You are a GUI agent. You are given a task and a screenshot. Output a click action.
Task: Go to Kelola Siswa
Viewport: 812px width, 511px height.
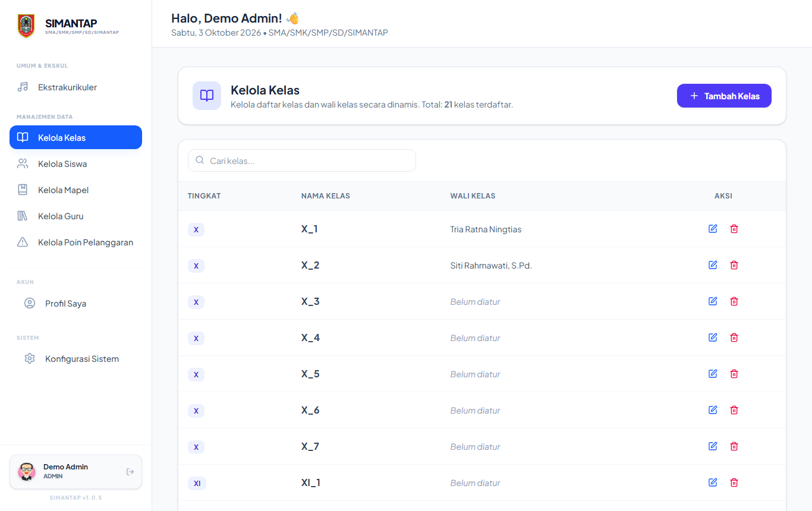pyautogui.click(x=75, y=163)
